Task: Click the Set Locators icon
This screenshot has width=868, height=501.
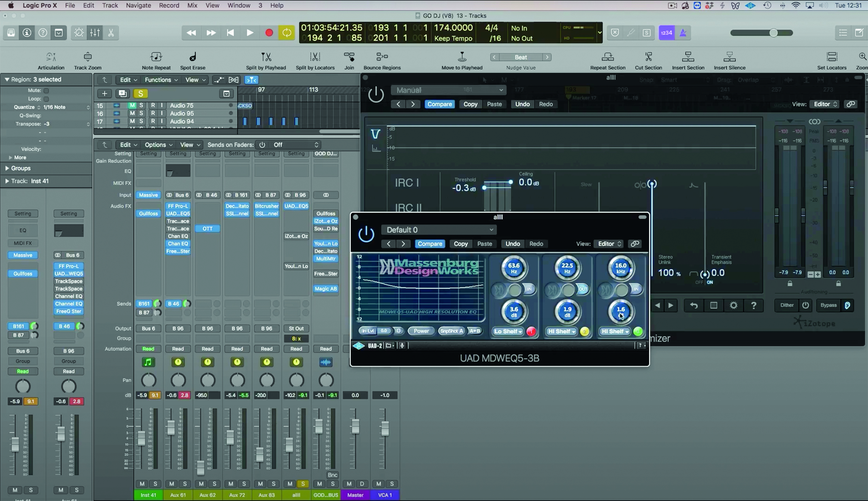Action: point(832,57)
